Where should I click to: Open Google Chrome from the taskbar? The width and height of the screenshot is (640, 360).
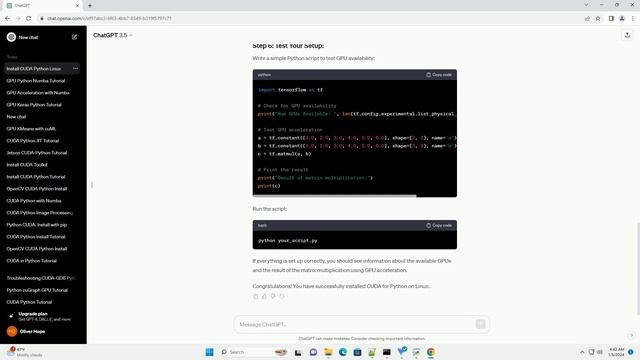[431, 352]
